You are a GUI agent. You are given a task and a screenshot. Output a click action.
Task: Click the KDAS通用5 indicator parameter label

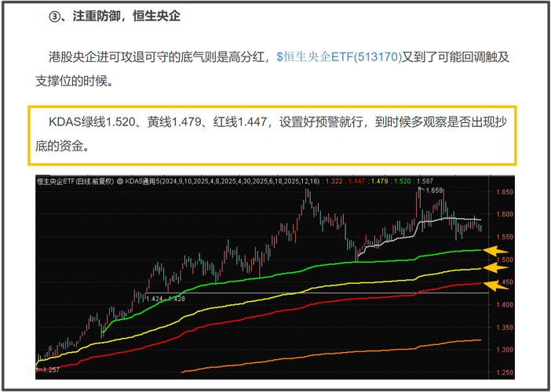222,181
